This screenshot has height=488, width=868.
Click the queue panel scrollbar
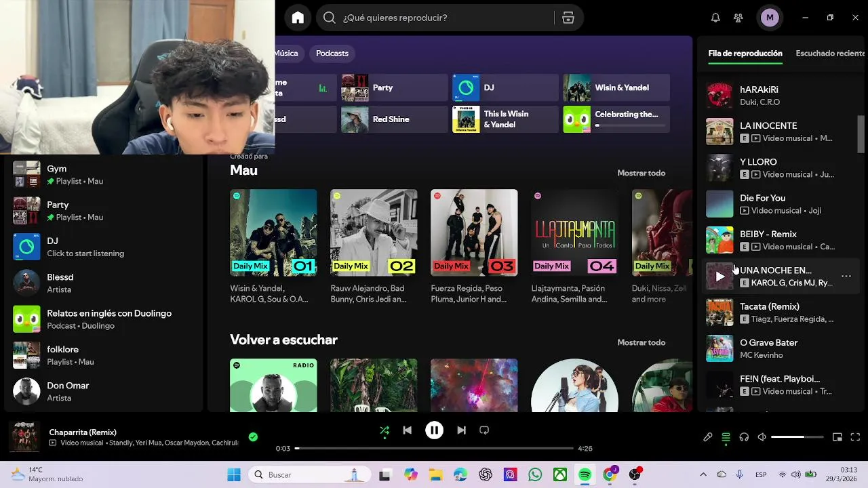click(x=861, y=134)
